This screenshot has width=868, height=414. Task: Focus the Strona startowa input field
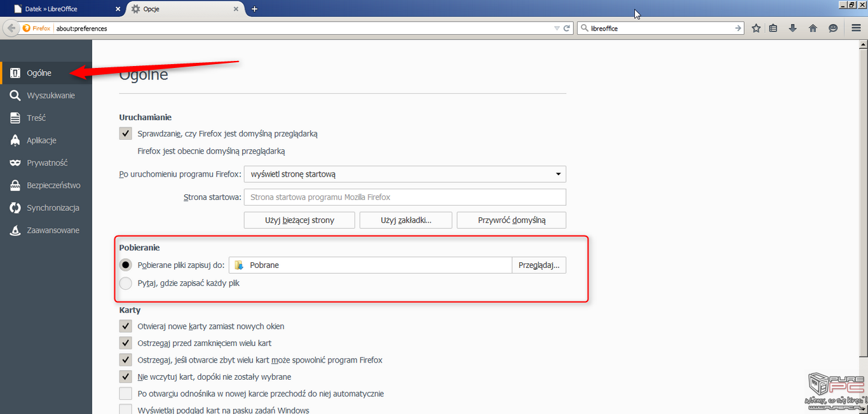(x=405, y=197)
